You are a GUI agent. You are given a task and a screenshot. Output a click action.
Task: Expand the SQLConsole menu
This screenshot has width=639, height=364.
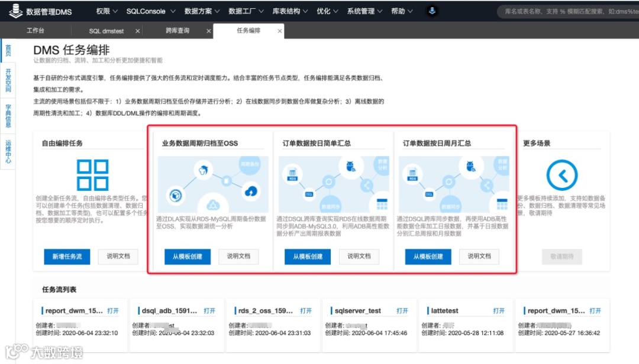151,11
